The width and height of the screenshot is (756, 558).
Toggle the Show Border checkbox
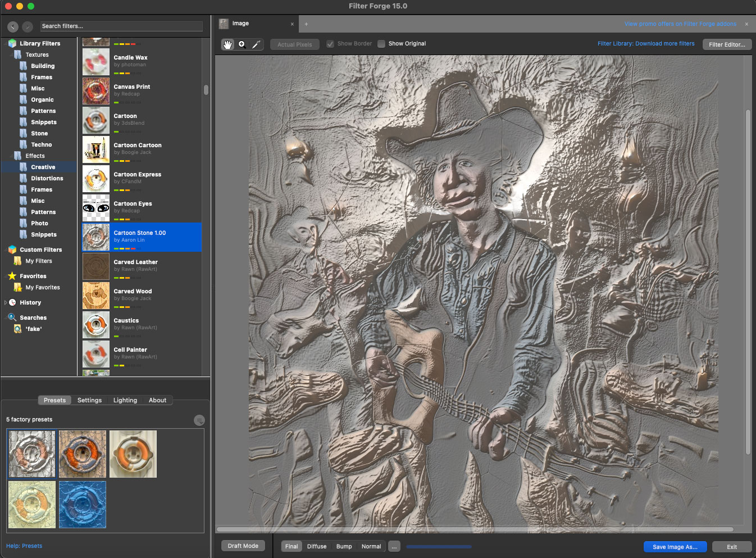330,44
